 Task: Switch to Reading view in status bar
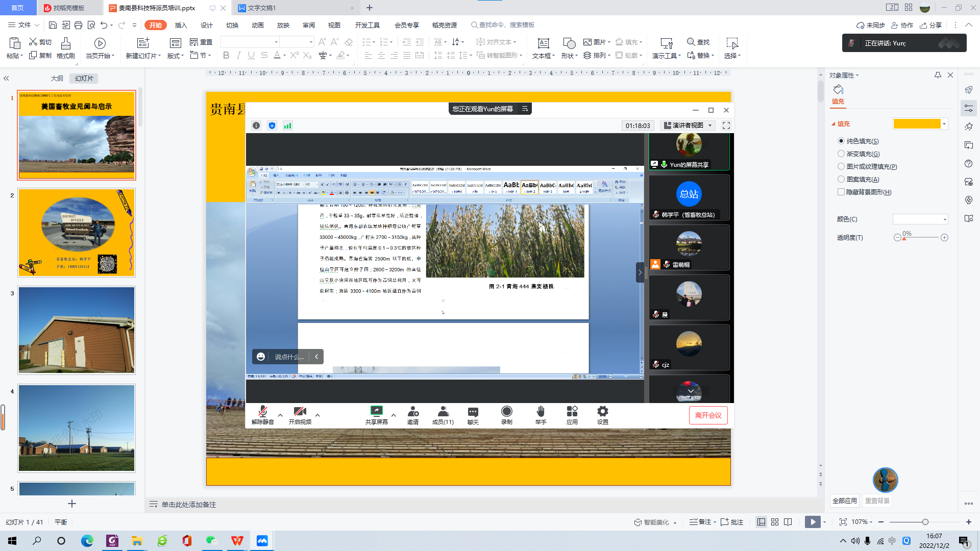(788, 522)
